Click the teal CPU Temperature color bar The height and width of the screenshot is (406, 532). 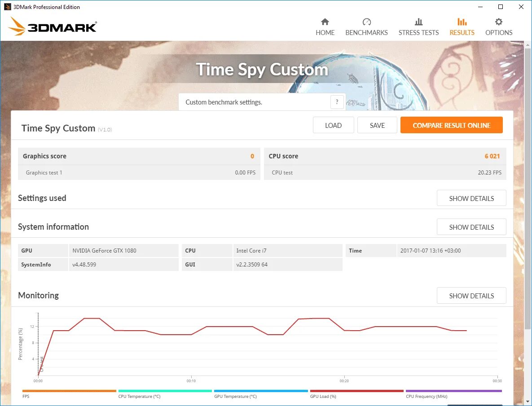[x=165, y=391]
